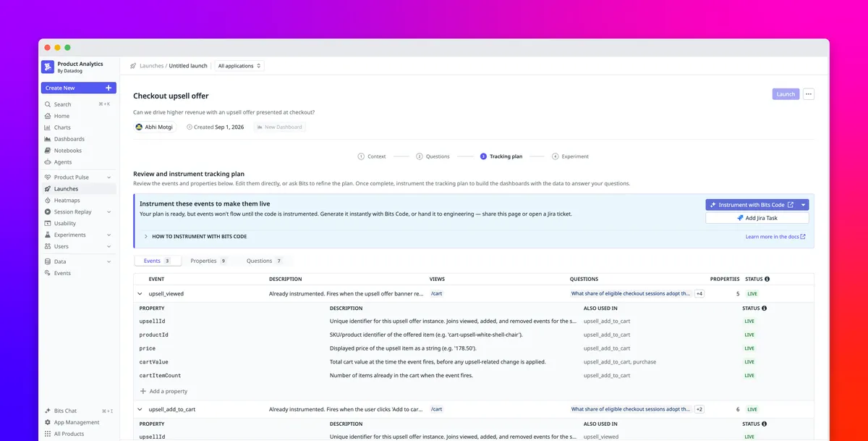Switch to the Questions tab
The height and width of the screenshot is (441, 868).
click(264, 261)
